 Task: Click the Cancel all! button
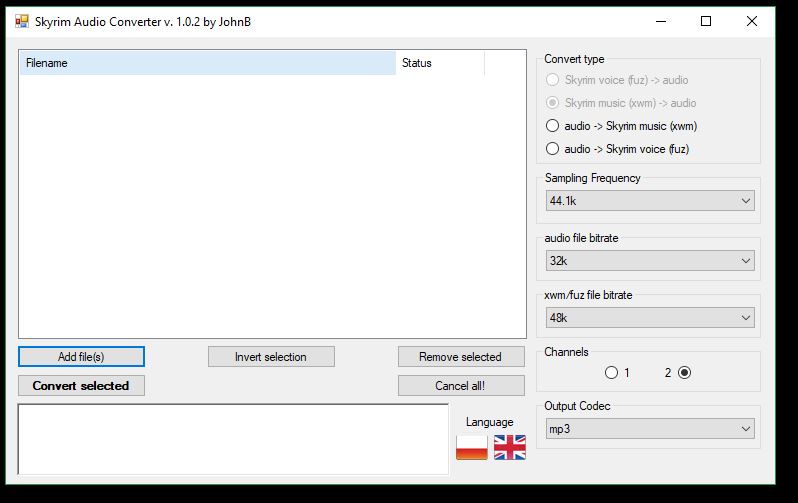461,386
